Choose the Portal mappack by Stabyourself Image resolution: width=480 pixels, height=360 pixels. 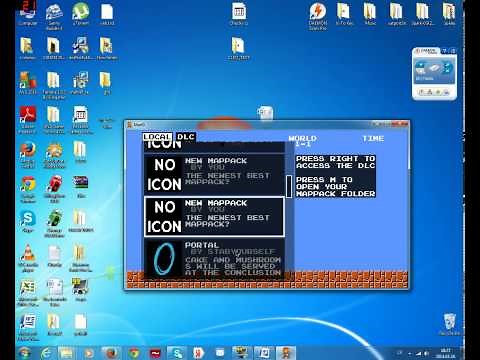(x=214, y=259)
